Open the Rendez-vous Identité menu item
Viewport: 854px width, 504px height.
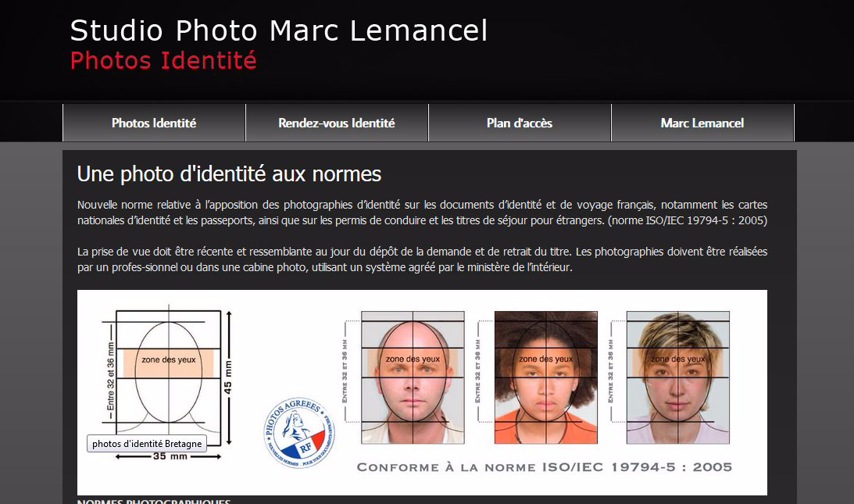337,123
